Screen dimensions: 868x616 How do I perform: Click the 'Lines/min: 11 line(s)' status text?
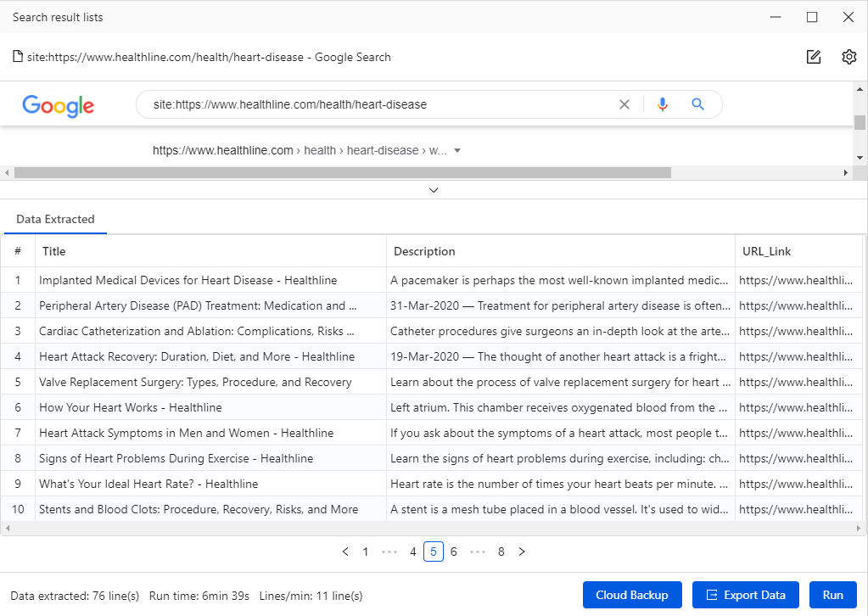click(311, 596)
